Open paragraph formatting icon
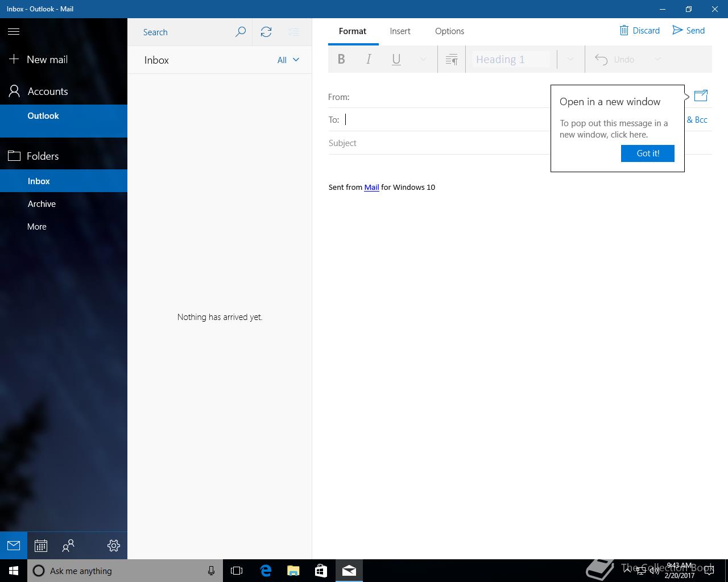Image resolution: width=728 pixels, height=582 pixels. pyautogui.click(x=452, y=59)
